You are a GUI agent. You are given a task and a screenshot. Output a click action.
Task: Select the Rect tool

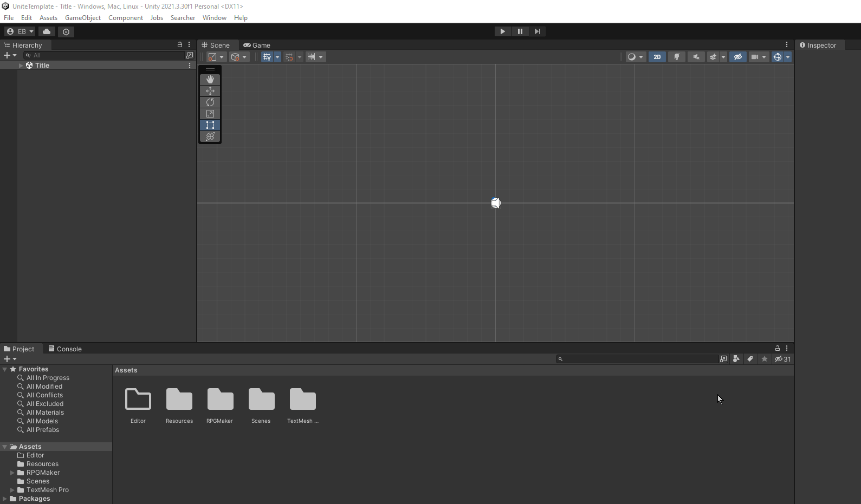210,125
